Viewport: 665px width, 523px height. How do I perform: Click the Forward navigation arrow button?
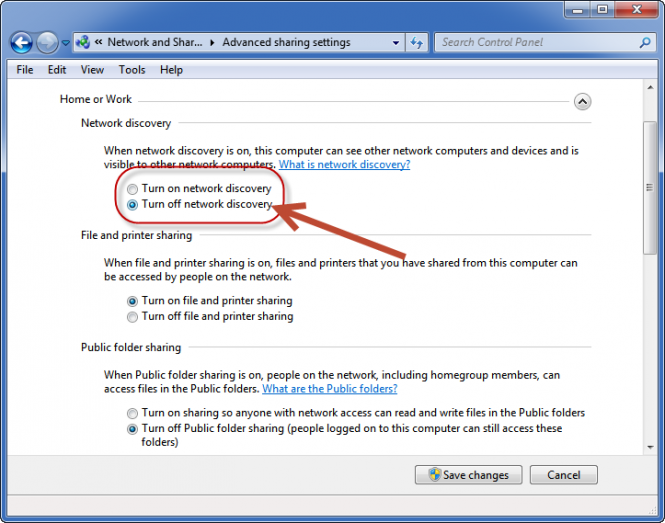click(x=47, y=43)
